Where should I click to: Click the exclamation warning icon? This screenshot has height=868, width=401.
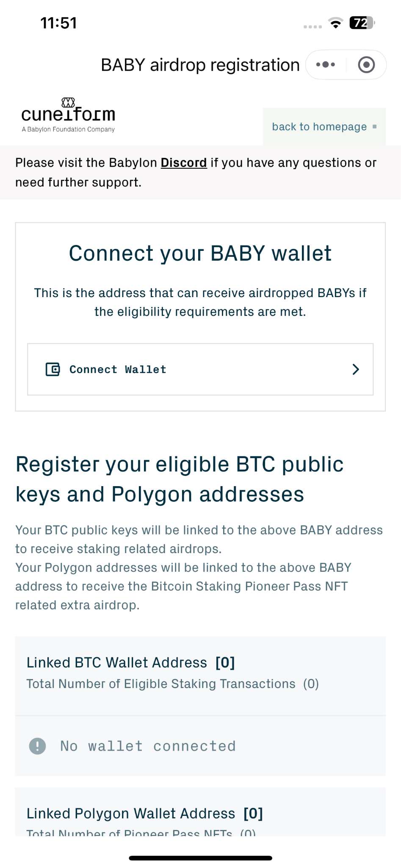coord(37,746)
